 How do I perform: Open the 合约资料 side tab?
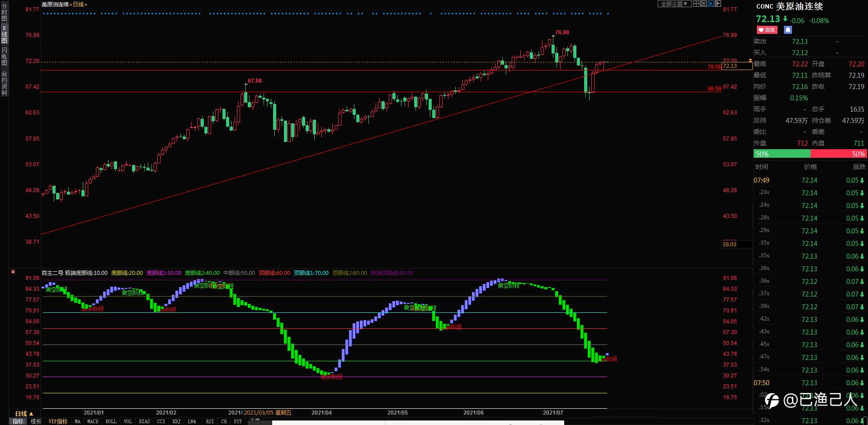(x=4, y=83)
